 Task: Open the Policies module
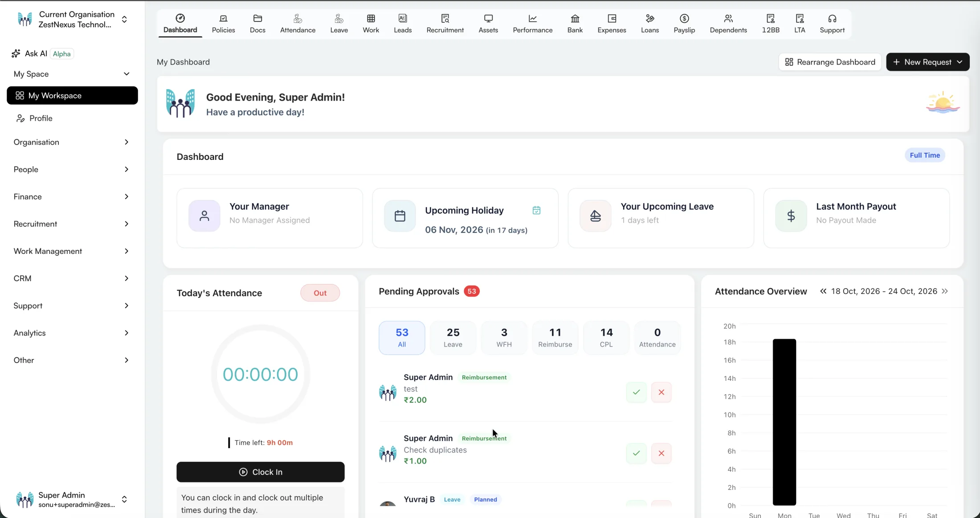[223, 24]
